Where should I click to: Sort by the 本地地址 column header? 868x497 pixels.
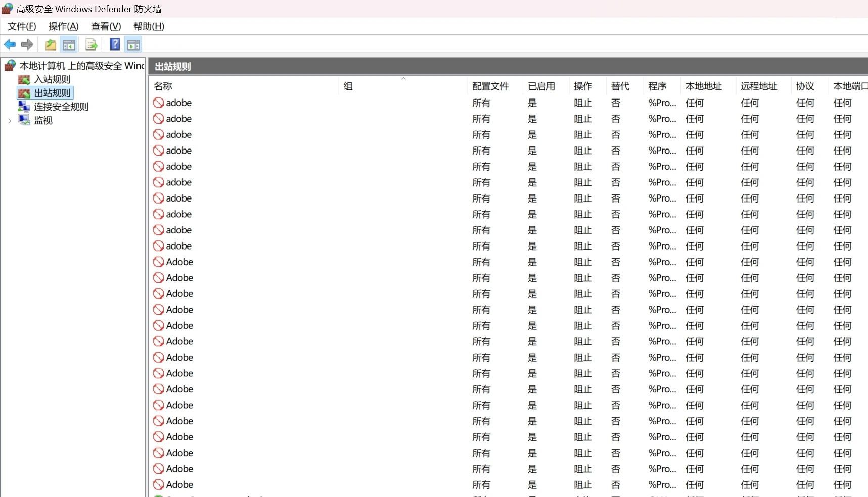tap(709, 86)
